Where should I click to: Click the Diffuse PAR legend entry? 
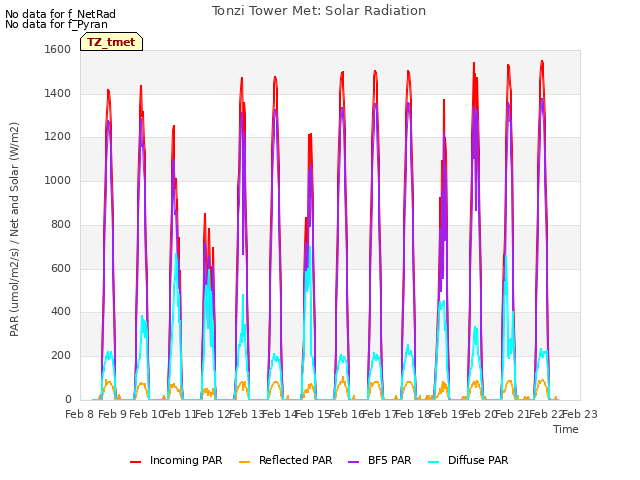(468, 460)
